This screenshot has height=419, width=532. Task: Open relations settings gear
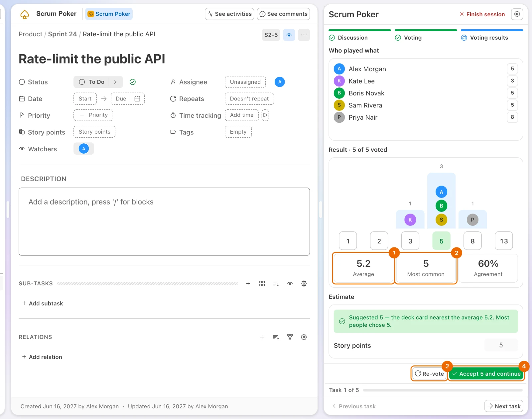(304, 337)
